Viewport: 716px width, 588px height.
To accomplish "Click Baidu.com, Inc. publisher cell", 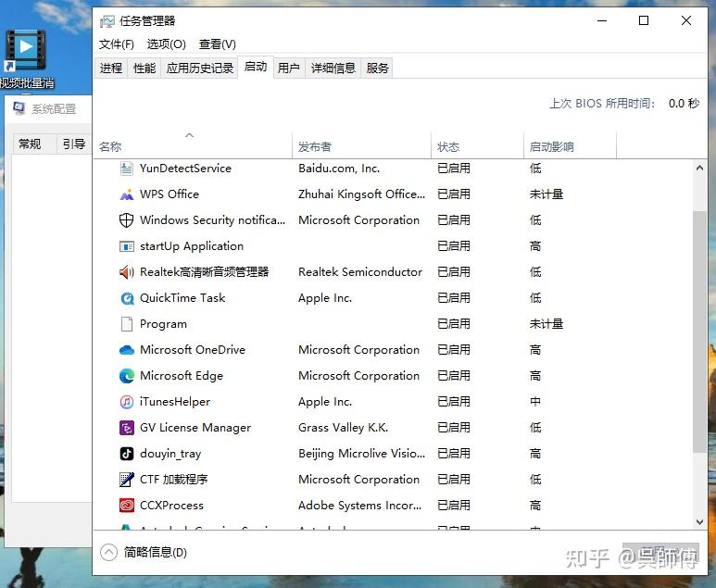I will coord(339,169).
